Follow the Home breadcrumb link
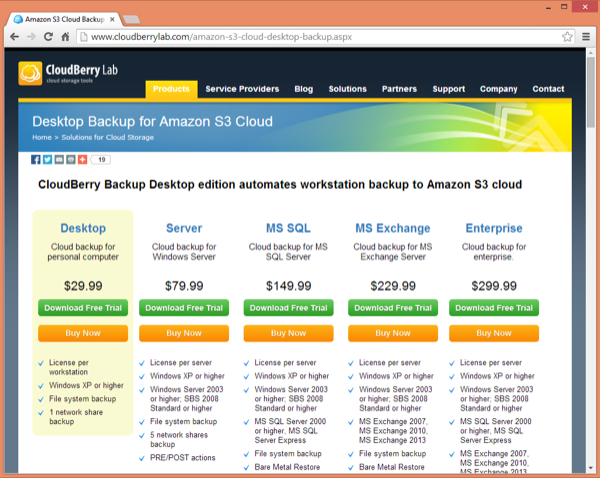 (x=42, y=137)
